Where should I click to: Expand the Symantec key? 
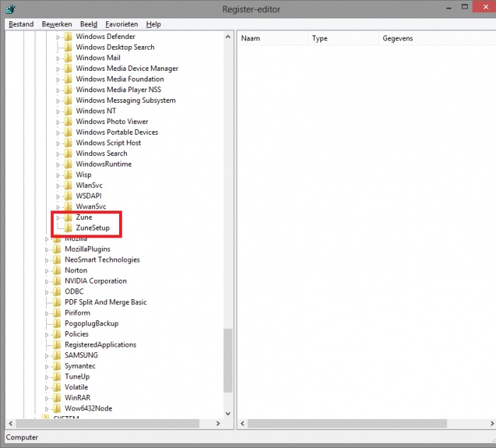[x=47, y=366]
